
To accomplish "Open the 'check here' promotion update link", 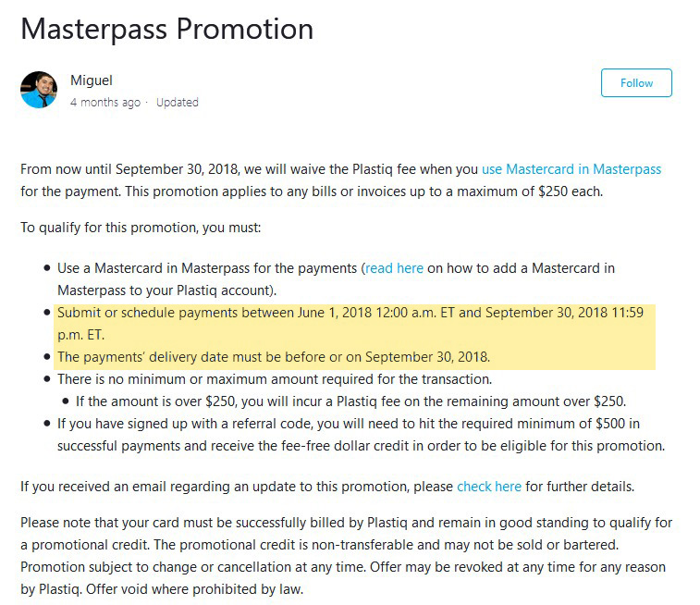I will click(489, 487).
